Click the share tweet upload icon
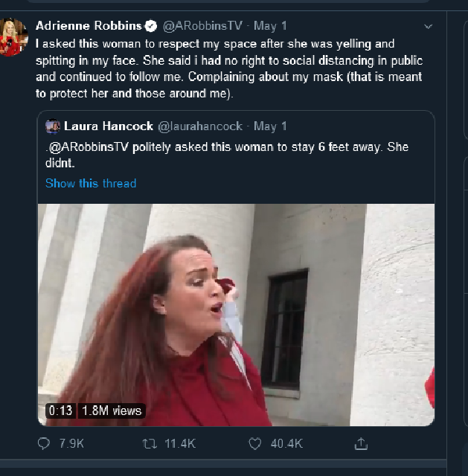 [x=361, y=443]
